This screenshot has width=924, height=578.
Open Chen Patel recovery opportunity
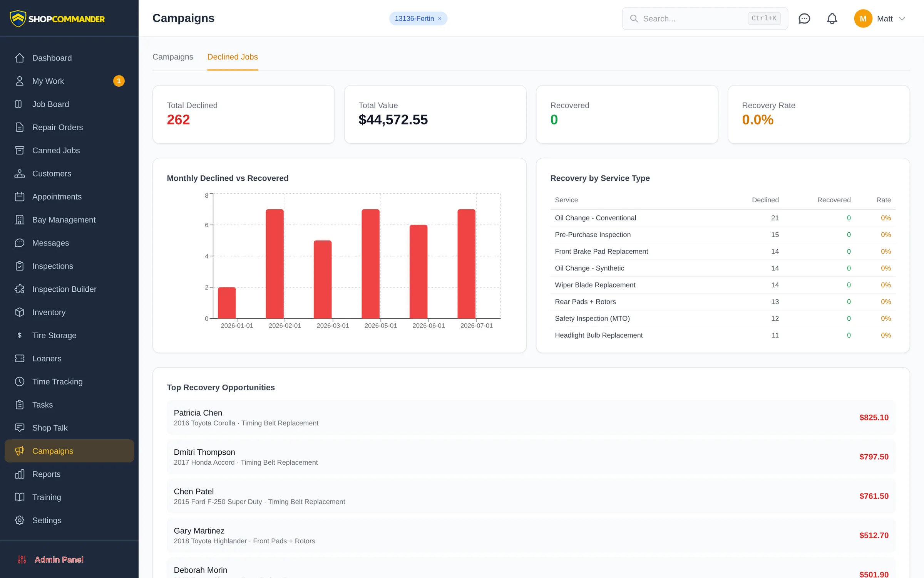tap(531, 496)
